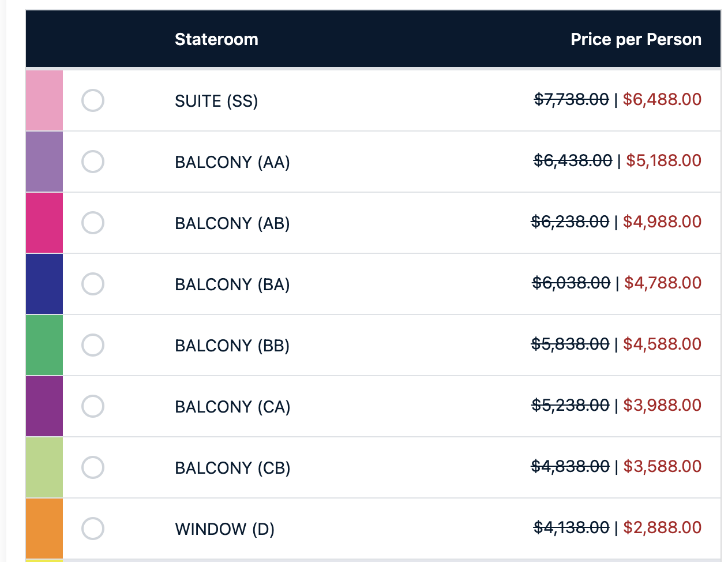728x562 pixels.
Task: Click the light green BALCONY (CB) swatch
Action: pyautogui.click(x=44, y=467)
